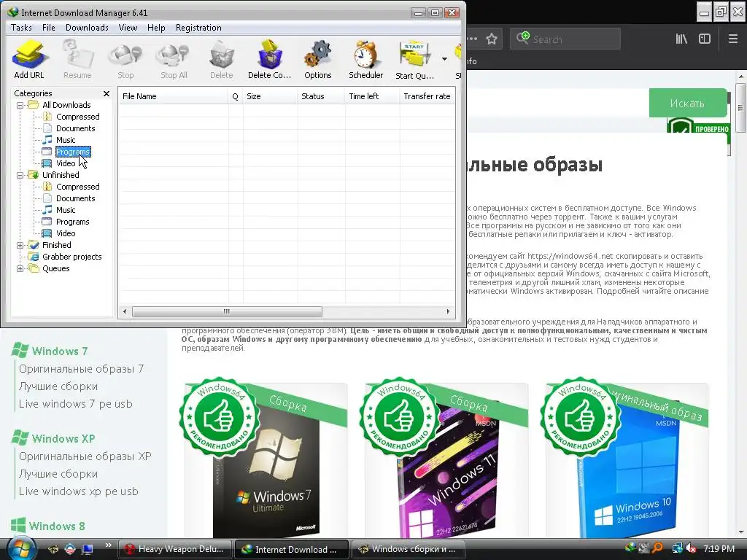Select Programs under Unfinished
Screen dimensions: 747x560
tap(72, 222)
